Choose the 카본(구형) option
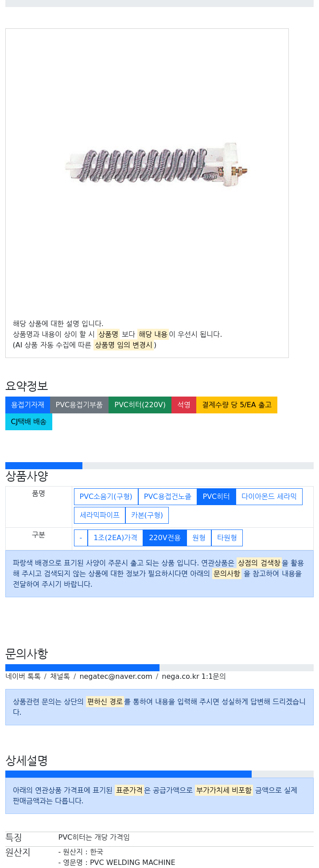 (147, 515)
